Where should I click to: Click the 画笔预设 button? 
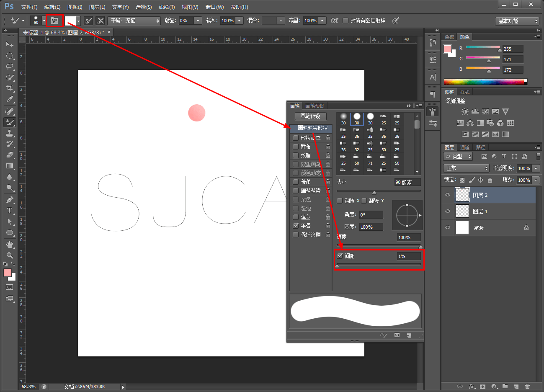coord(310,116)
